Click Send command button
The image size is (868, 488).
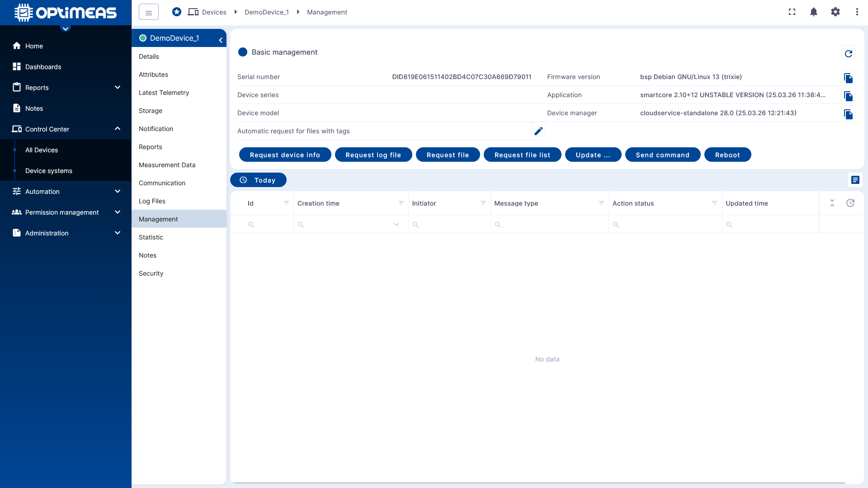pos(663,155)
